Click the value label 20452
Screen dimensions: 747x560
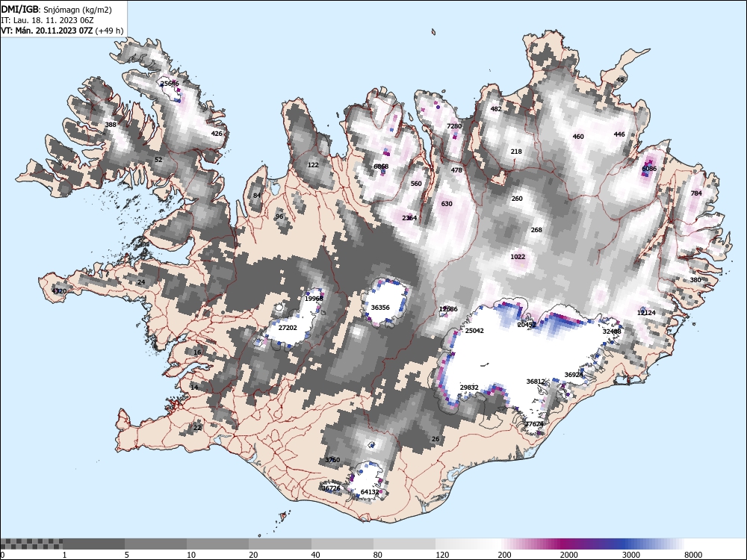click(x=527, y=325)
